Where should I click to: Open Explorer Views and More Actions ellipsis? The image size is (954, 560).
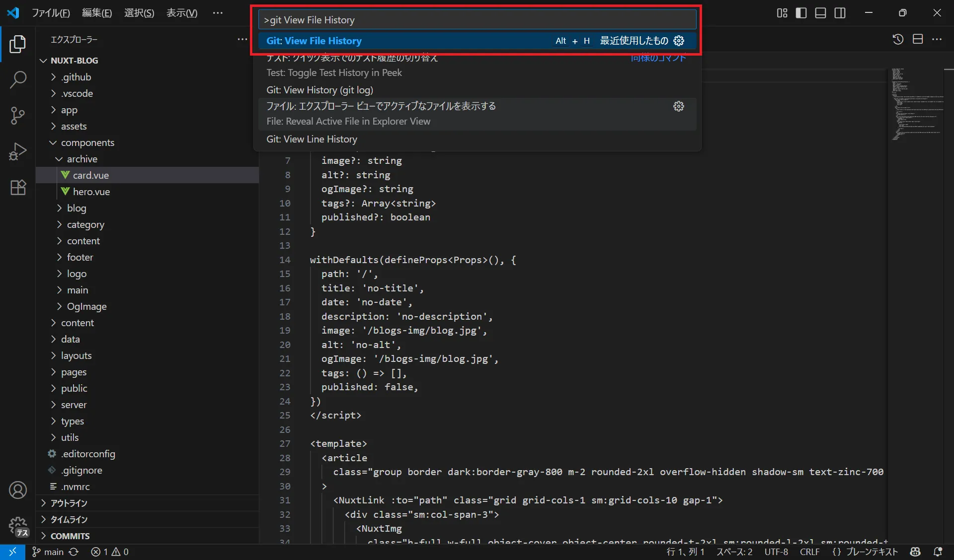pyautogui.click(x=242, y=39)
